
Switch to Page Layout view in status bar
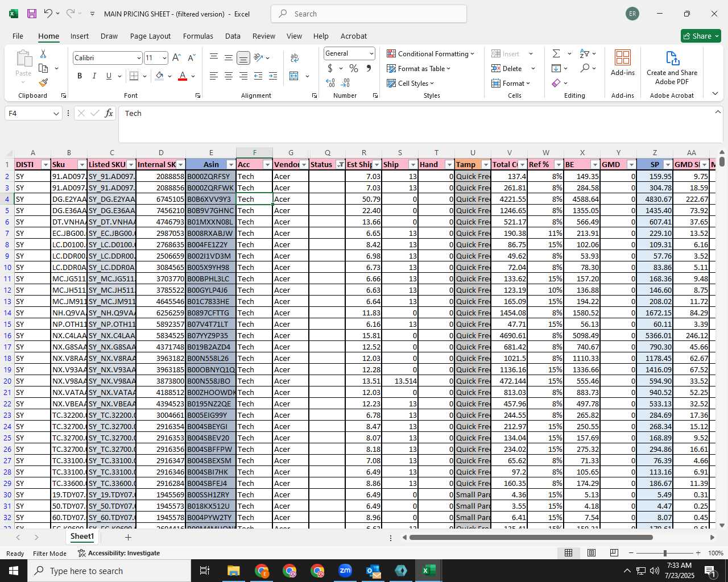(x=591, y=553)
